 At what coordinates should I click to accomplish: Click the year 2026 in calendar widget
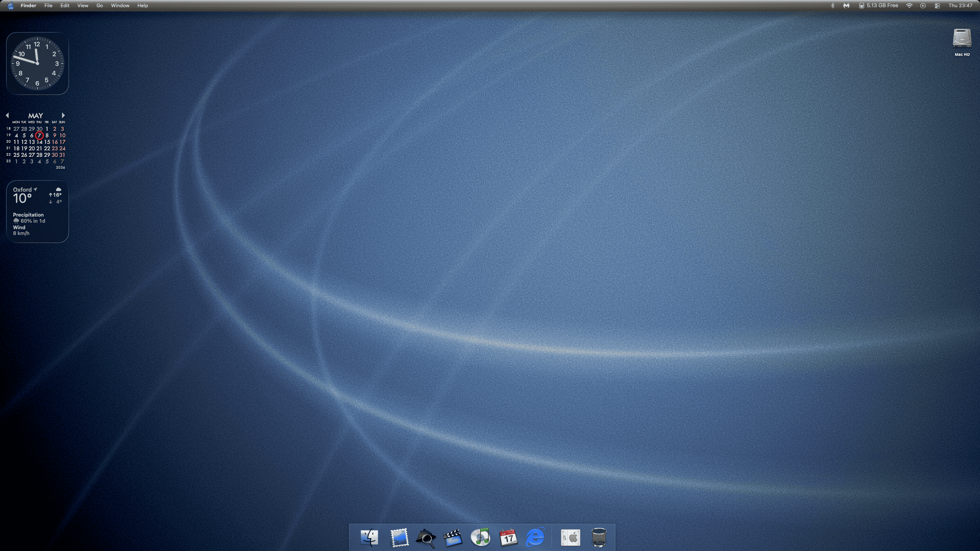60,168
